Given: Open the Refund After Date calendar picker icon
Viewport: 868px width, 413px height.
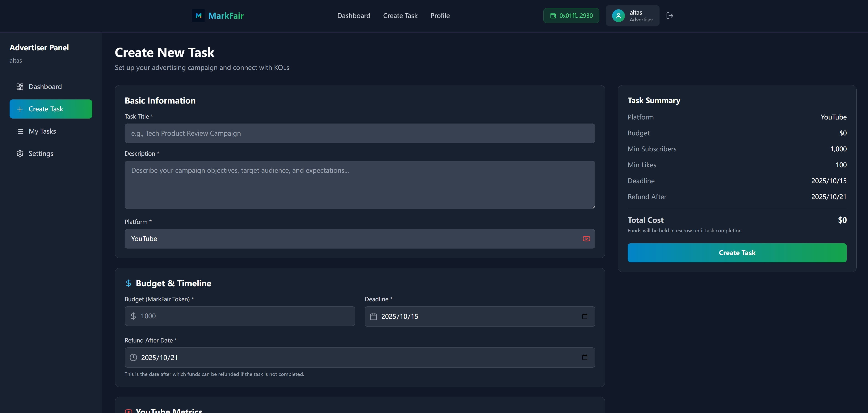Looking at the screenshot, I should 585,357.
